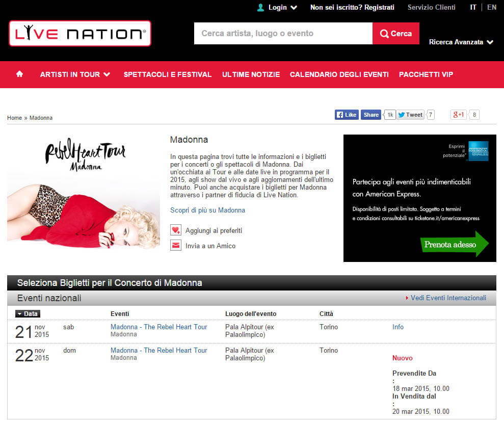Click Pala Alpitour venue in 22 nov row
The width and height of the screenshot is (504, 422).
249,354
